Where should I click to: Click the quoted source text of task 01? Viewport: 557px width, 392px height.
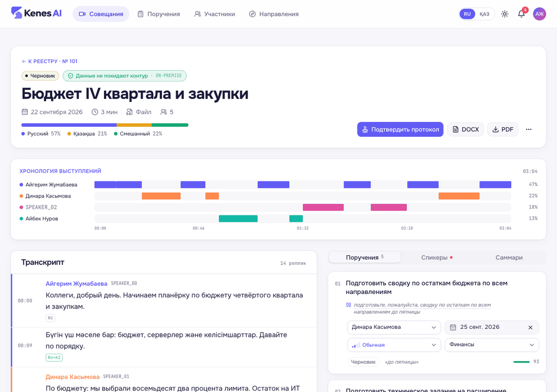coord(422,308)
